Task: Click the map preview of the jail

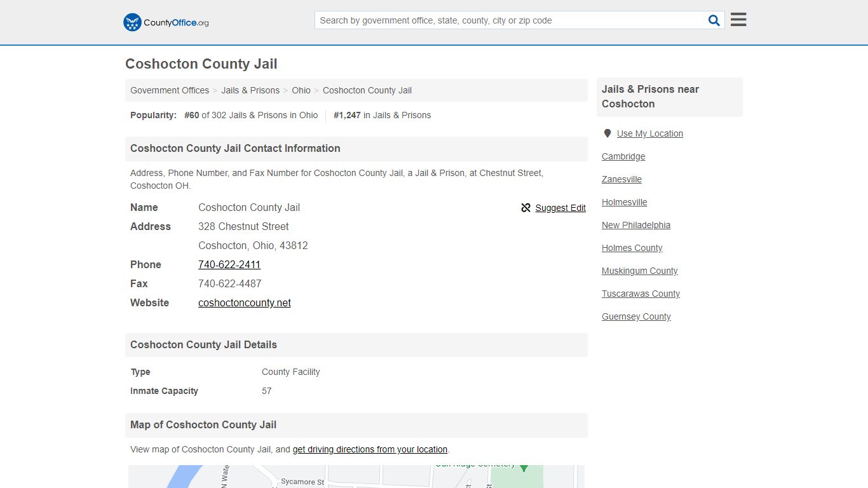Action: 356,477
